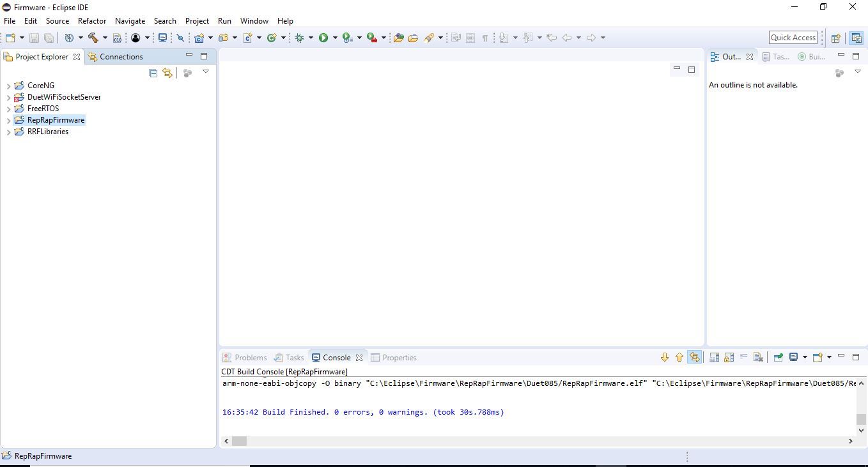The image size is (868, 467).
Task: Open the Refactor menu
Action: [92, 21]
